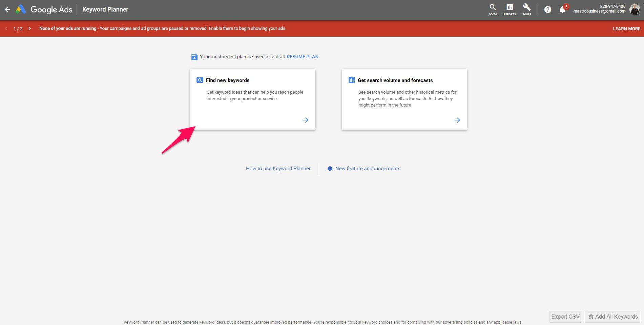Screen dimensions: 644x325
Task: Click the Google Ads logo
Action: [x=44, y=9]
